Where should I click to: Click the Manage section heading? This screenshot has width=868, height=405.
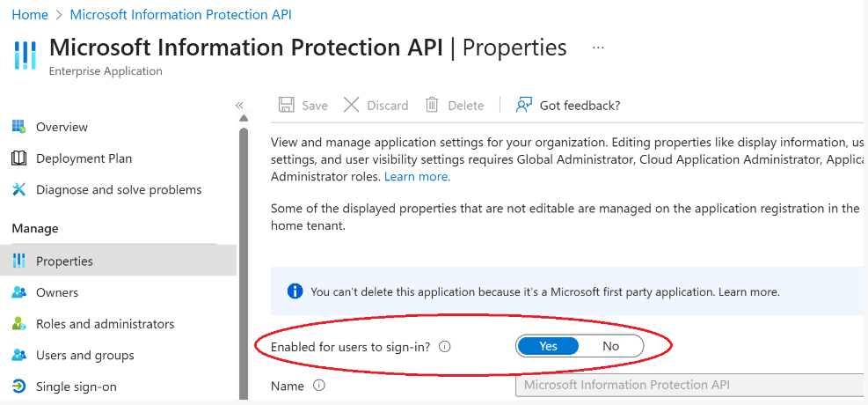[35, 228]
